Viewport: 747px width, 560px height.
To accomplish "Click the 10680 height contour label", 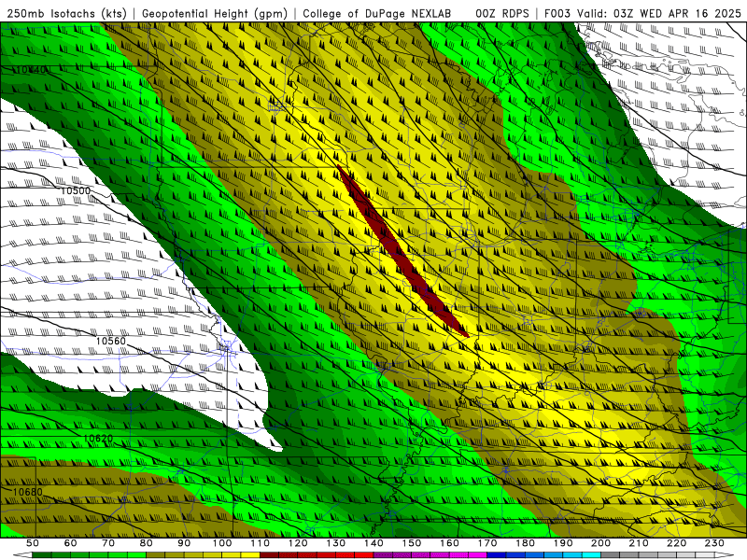I will pyautogui.click(x=28, y=492).
